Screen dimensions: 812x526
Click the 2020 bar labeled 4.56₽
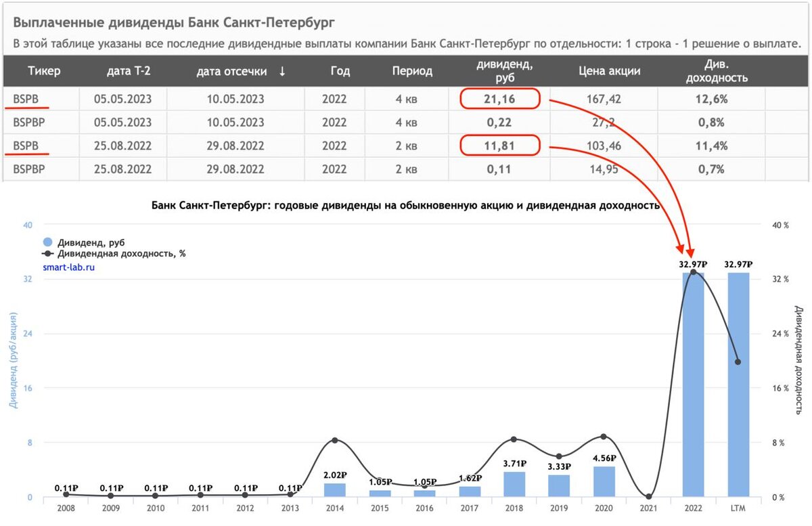[603, 481]
